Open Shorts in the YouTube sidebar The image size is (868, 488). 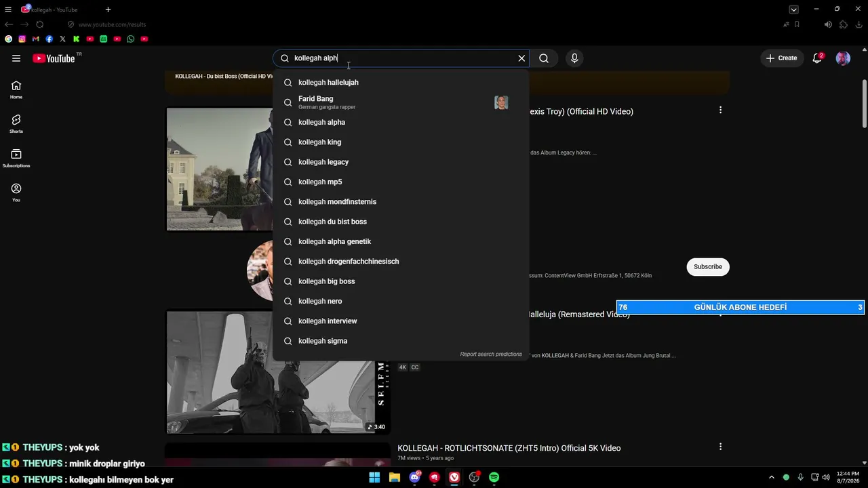point(16,124)
